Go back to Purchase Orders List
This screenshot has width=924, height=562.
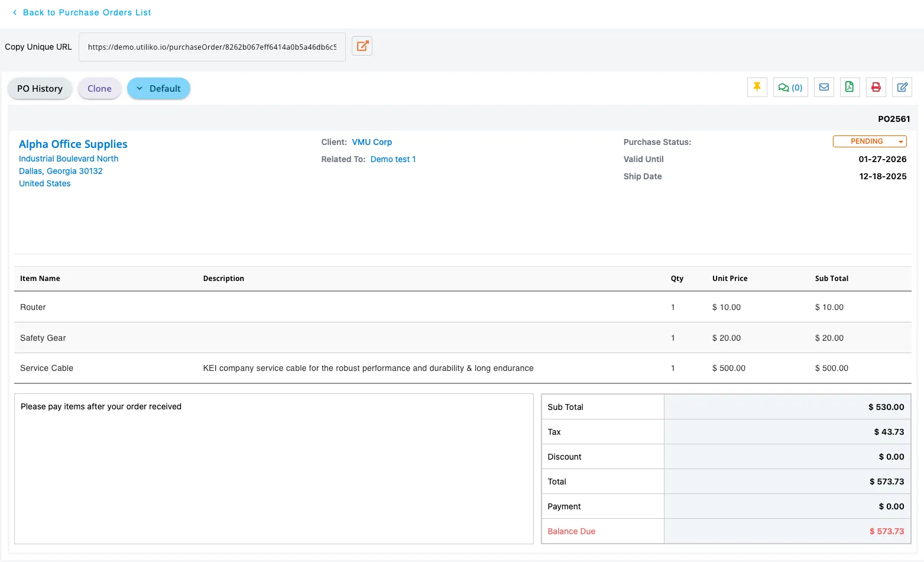[86, 12]
